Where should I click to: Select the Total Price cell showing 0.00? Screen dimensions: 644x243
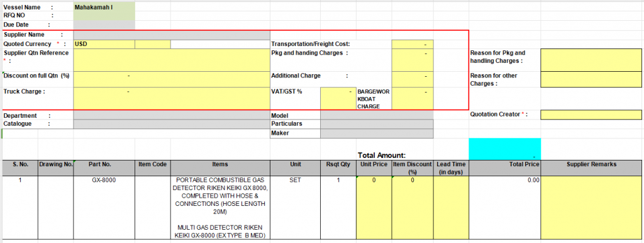point(505,208)
